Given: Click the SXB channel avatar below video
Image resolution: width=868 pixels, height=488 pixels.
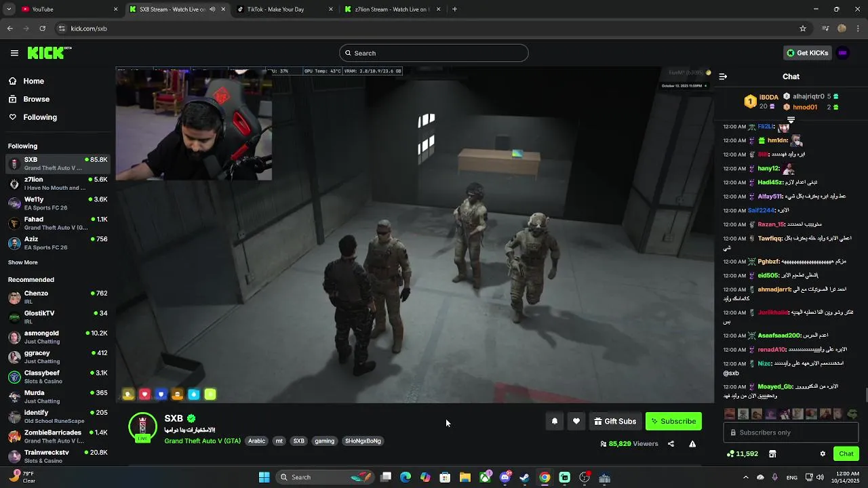Looking at the screenshot, I should 142,427.
